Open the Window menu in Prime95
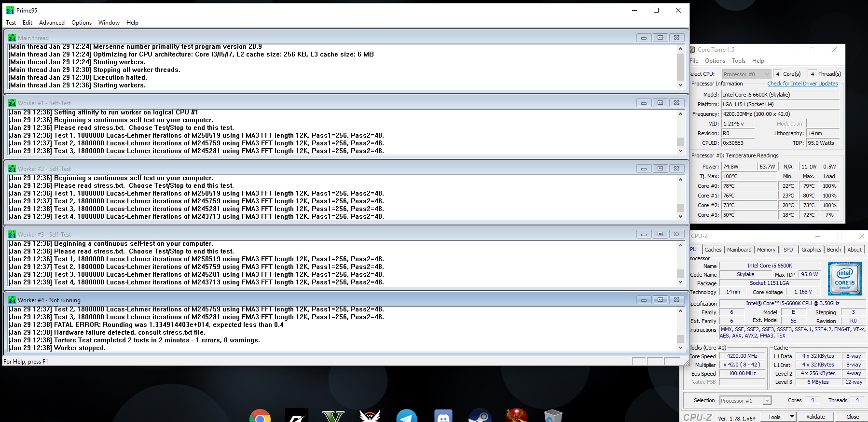The height and width of the screenshot is (422, 868). tap(109, 23)
